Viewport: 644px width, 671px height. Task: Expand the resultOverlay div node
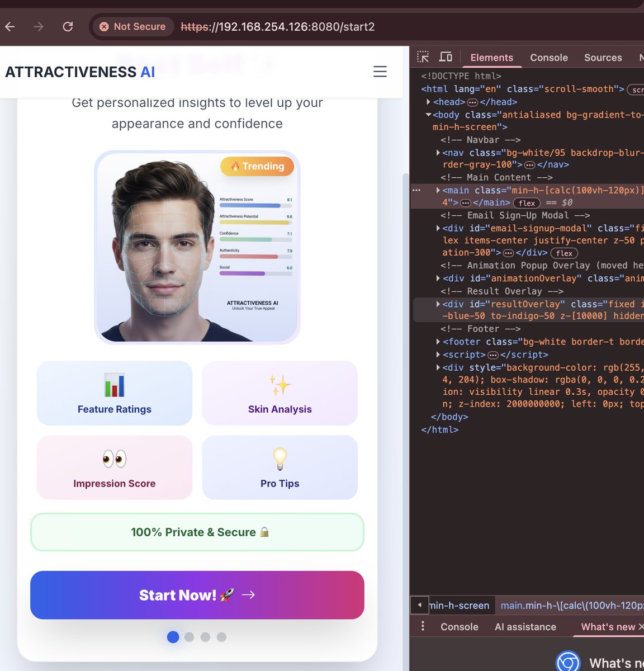[x=438, y=304]
